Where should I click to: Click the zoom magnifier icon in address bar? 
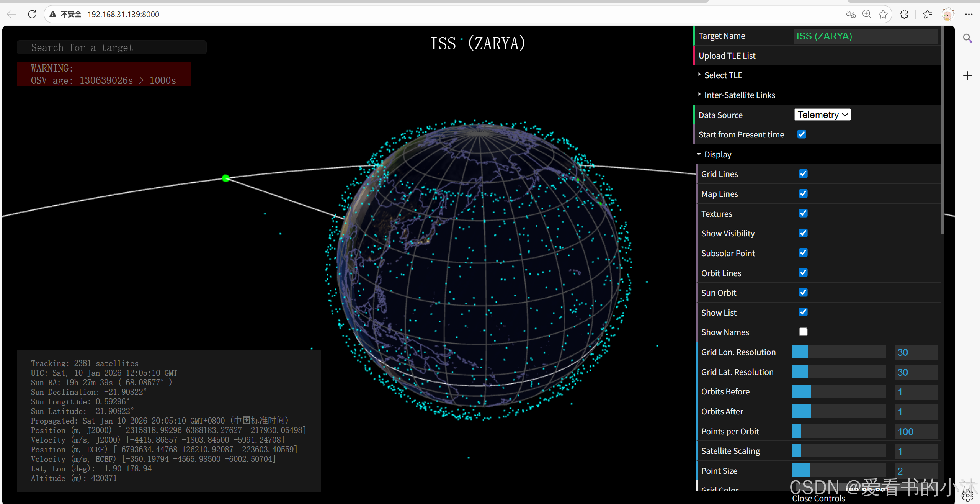(x=867, y=14)
